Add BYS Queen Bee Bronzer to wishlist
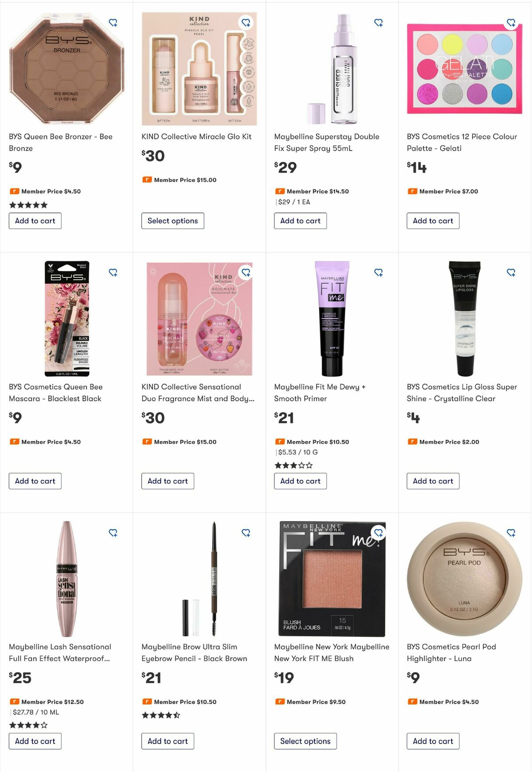Screen dimensions: 532x772 click(x=113, y=22)
